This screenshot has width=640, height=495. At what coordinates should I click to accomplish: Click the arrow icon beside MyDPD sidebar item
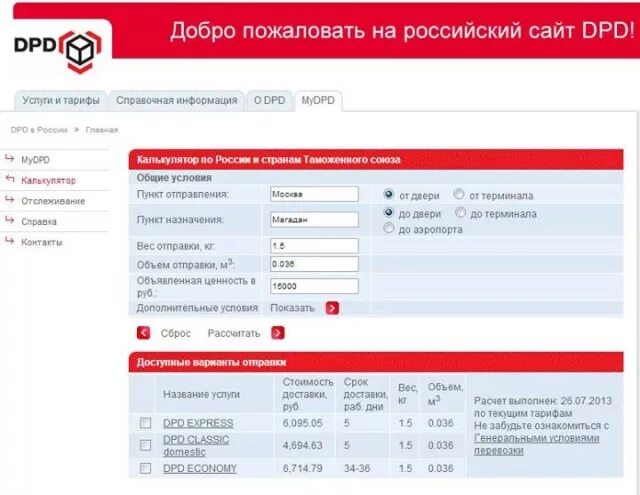[x=9, y=158]
